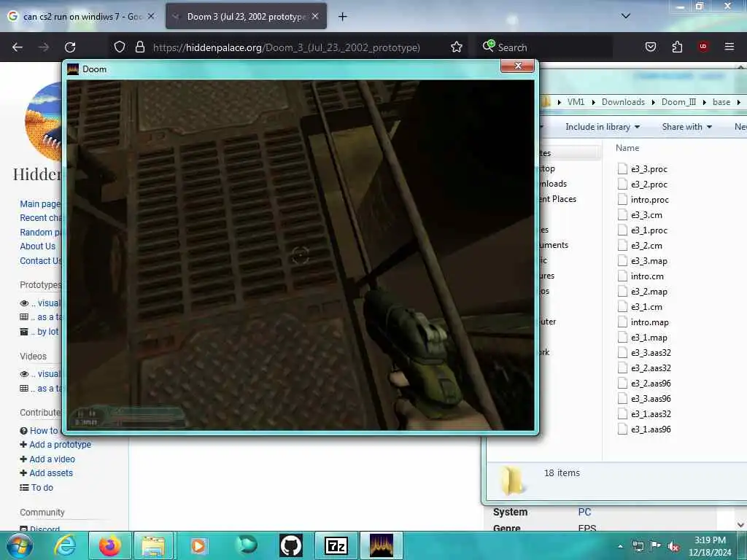Click the muted volume tray icon
Viewport: 747px width, 560px height.
[x=673, y=546]
